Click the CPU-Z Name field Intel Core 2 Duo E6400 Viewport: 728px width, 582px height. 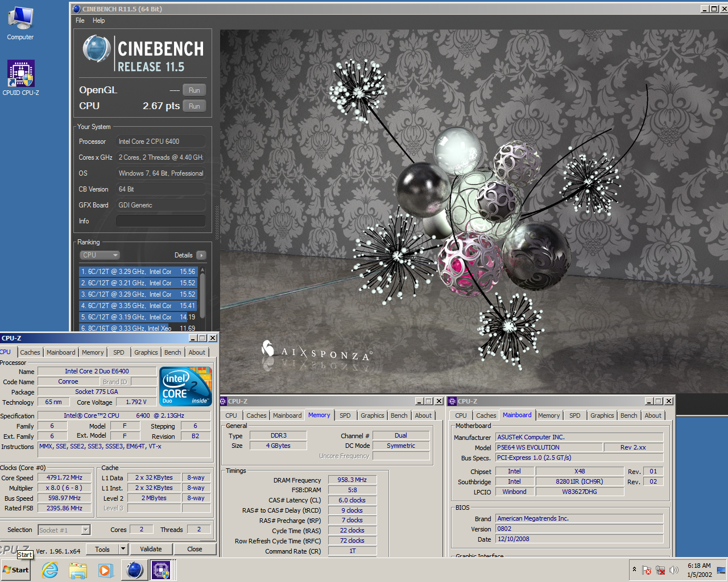(97, 371)
